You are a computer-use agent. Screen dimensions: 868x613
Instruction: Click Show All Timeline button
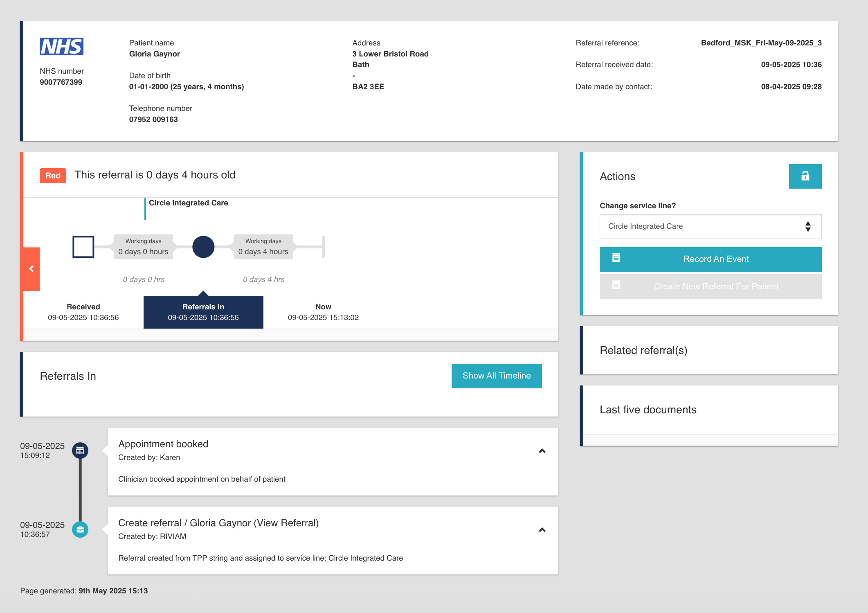click(x=496, y=376)
